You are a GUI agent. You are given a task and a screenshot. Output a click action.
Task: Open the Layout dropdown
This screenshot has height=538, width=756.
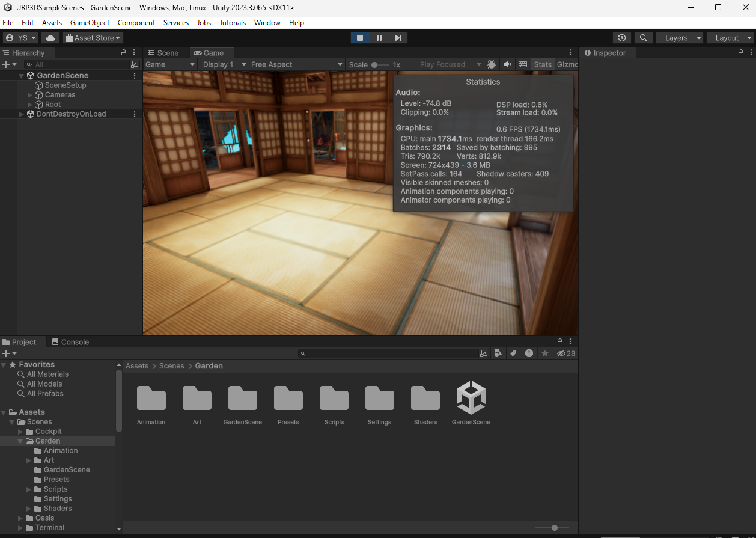point(730,38)
